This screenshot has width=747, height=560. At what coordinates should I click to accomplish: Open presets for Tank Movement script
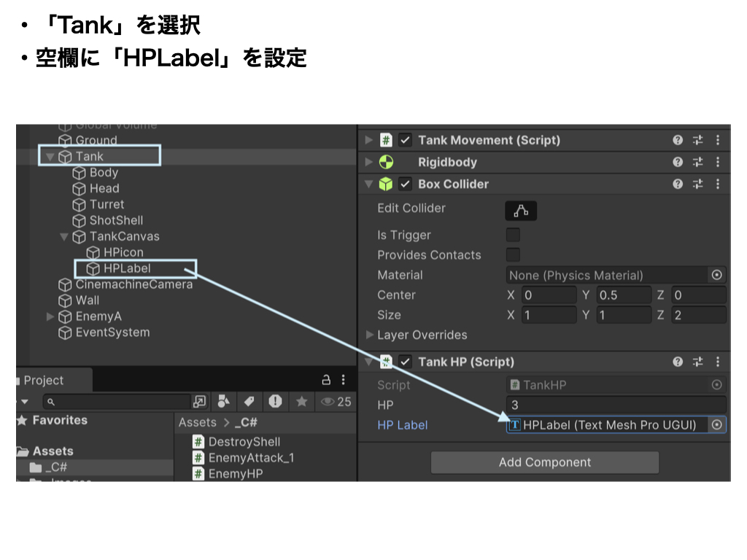click(697, 140)
